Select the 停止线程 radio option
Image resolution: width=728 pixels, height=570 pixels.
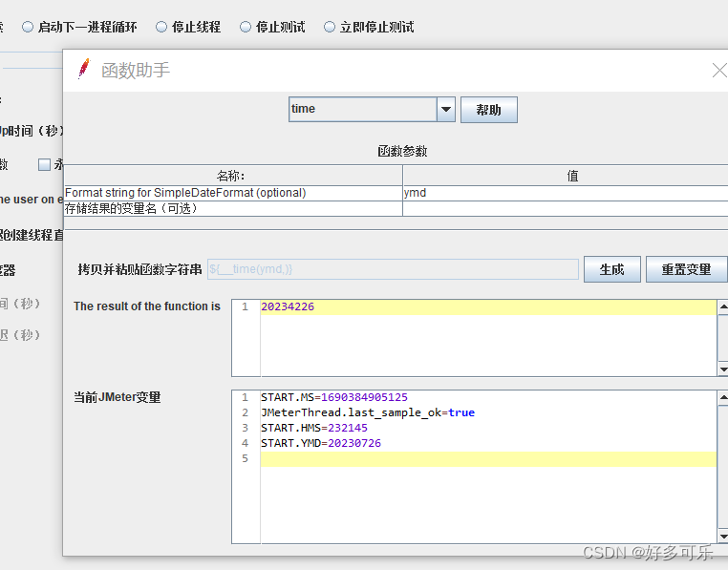click(x=161, y=27)
